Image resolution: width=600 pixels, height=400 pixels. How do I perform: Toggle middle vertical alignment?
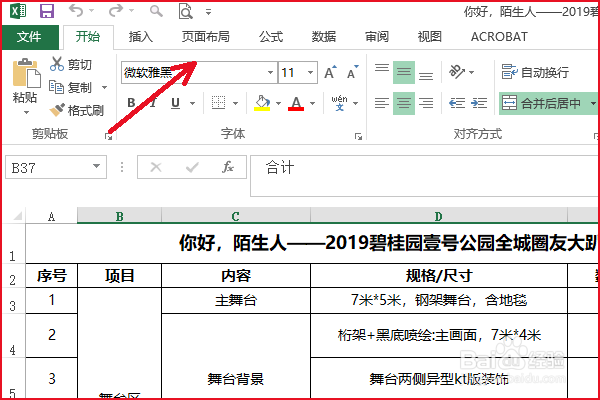coord(404,72)
